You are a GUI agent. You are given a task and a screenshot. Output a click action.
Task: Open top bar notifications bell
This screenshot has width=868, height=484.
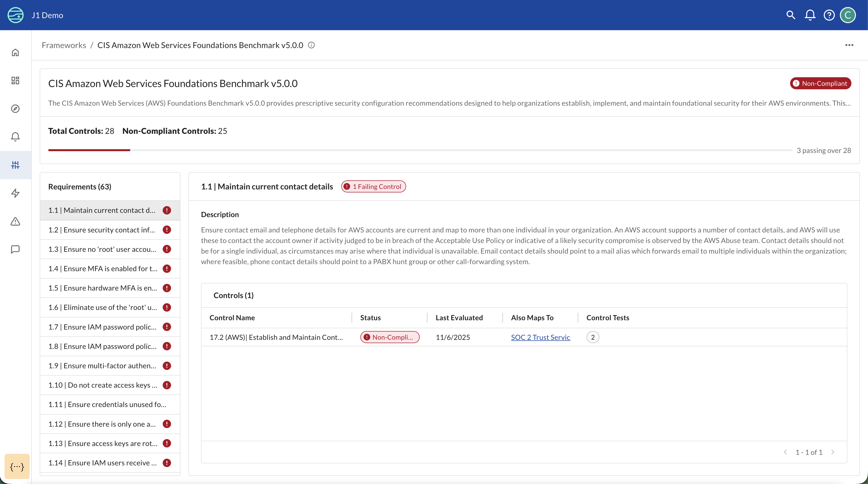coord(810,15)
